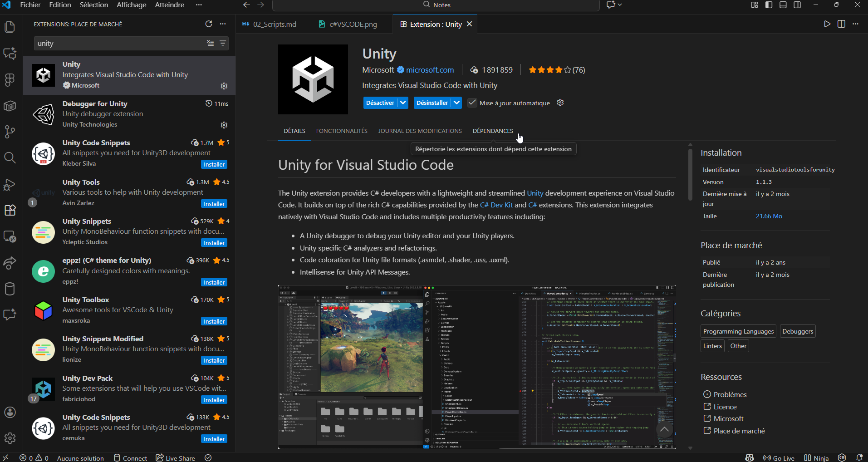Install the Unity Toolbox extension
This screenshot has width=868, height=462.
[x=214, y=321]
